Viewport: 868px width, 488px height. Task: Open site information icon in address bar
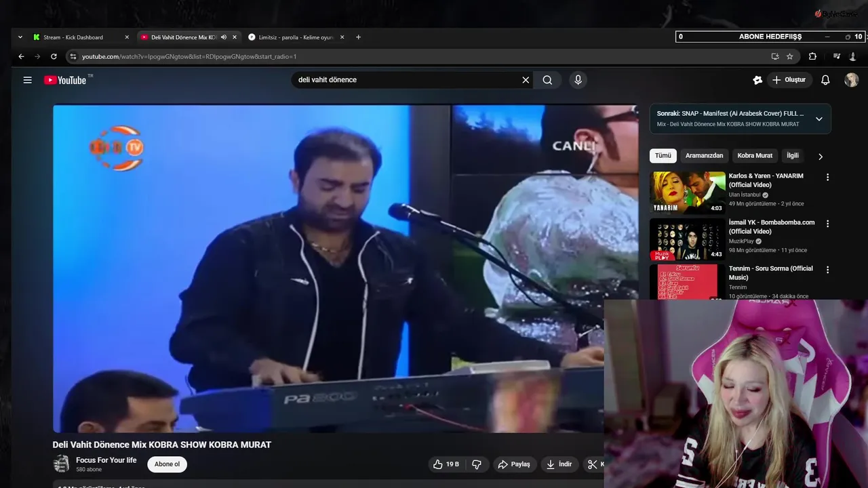click(x=73, y=57)
